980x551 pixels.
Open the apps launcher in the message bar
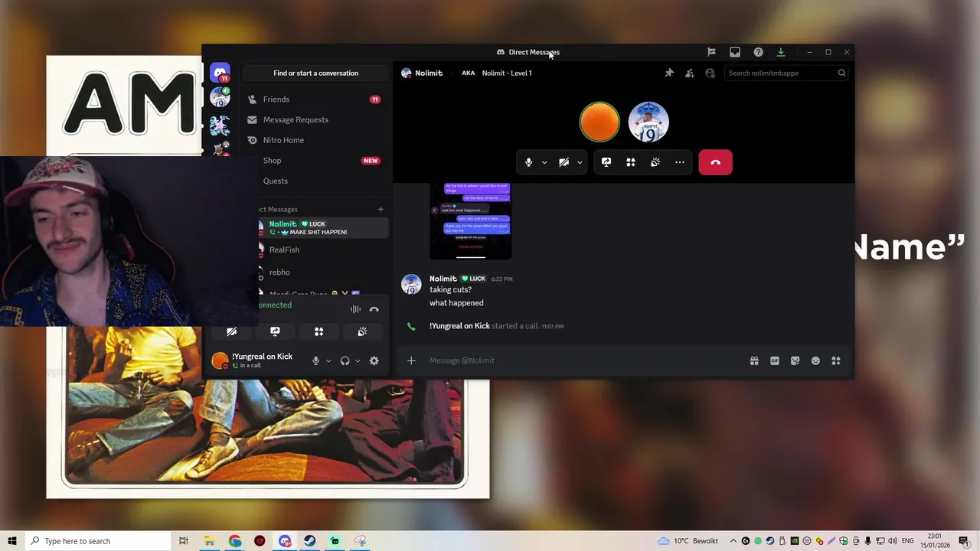836,360
